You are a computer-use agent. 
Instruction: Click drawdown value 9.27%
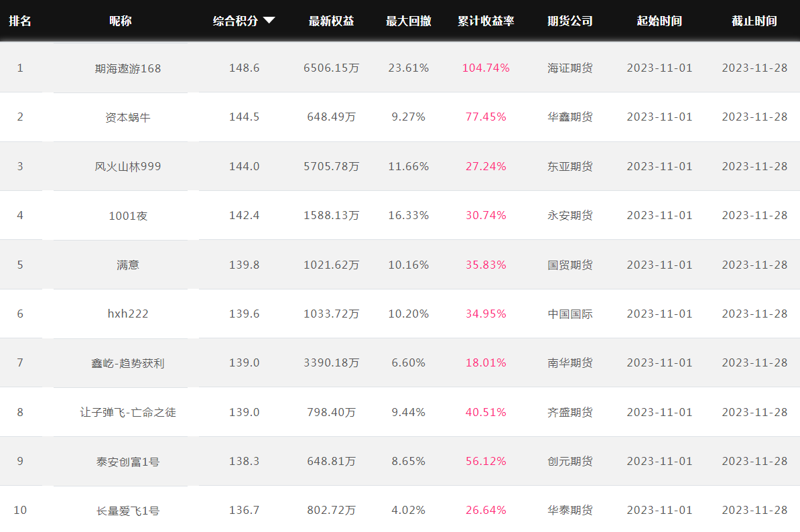(x=409, y=117)
